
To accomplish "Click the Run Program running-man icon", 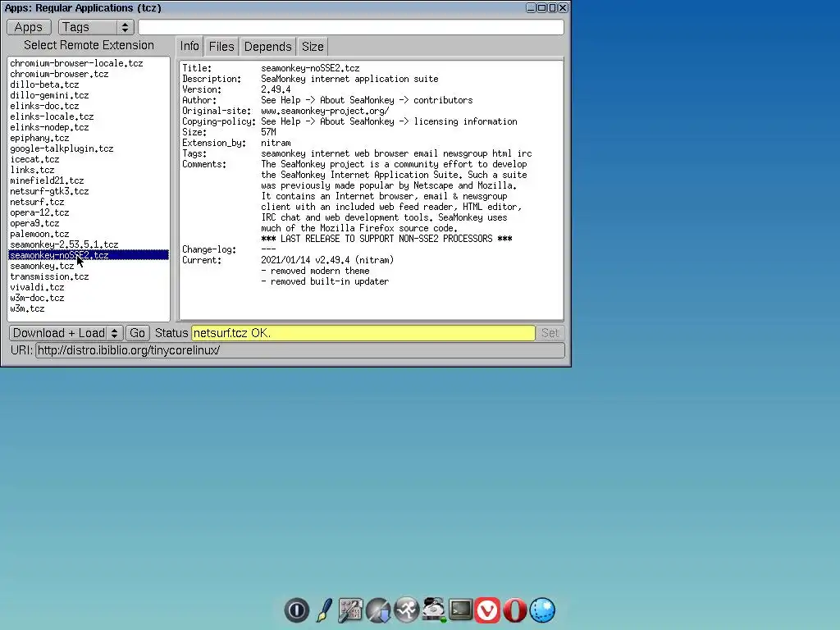I will 406,610.
